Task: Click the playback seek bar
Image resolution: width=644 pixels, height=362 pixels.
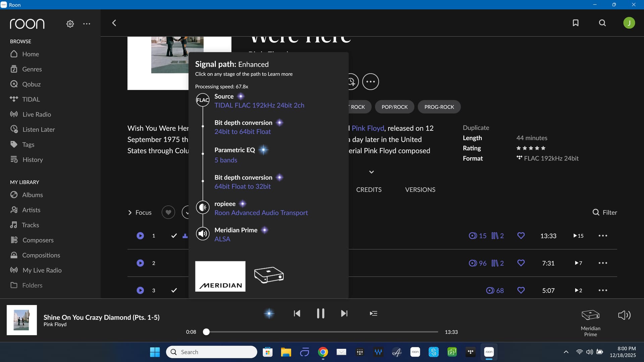Action: coord(322,332)
